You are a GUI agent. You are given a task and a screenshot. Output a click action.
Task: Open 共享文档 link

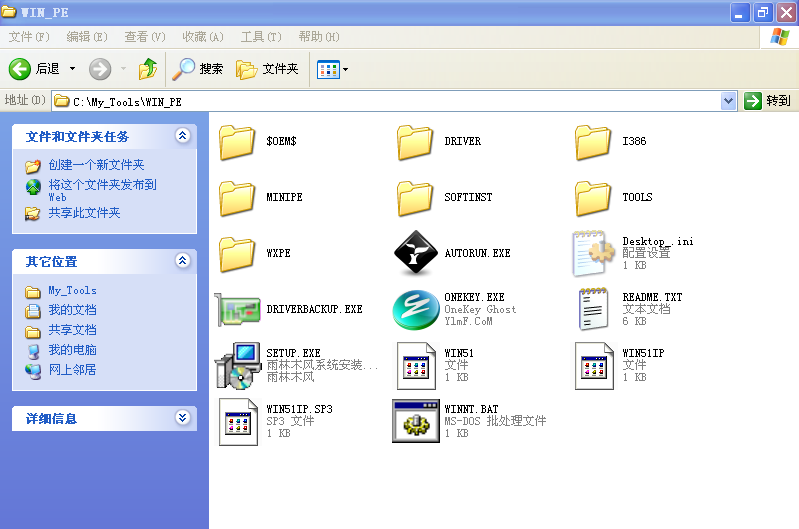click(x=72, y=330)
